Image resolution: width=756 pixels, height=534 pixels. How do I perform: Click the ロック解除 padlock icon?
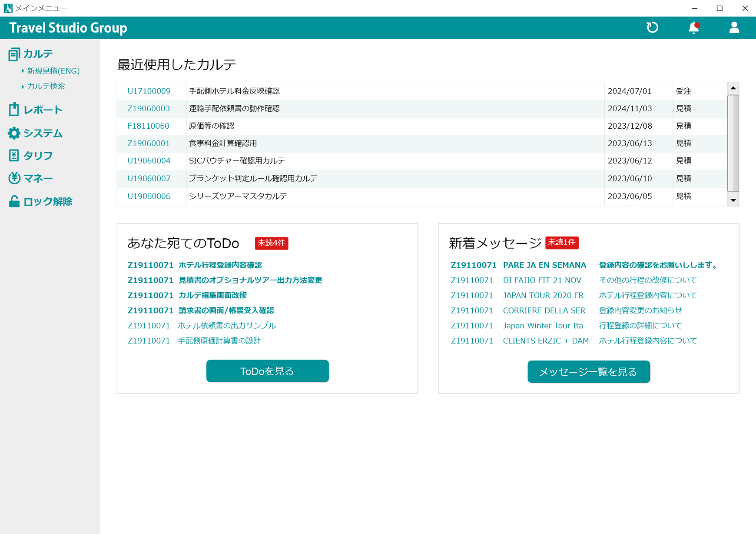click(14, 201)
